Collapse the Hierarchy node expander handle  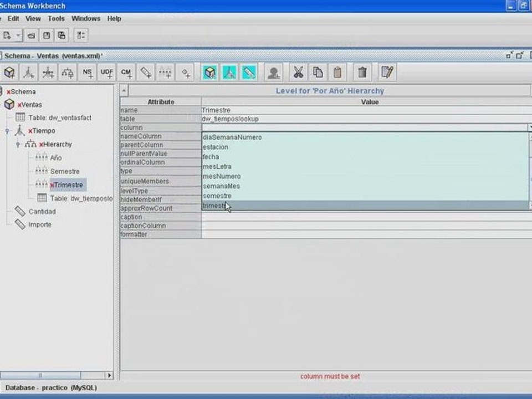click(x=18, y=145)
